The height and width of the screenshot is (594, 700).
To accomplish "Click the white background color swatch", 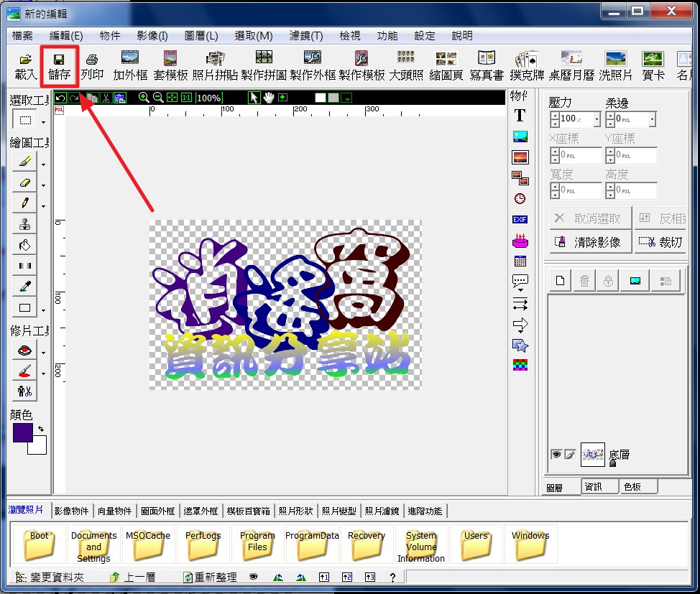I will pos(40,447).
